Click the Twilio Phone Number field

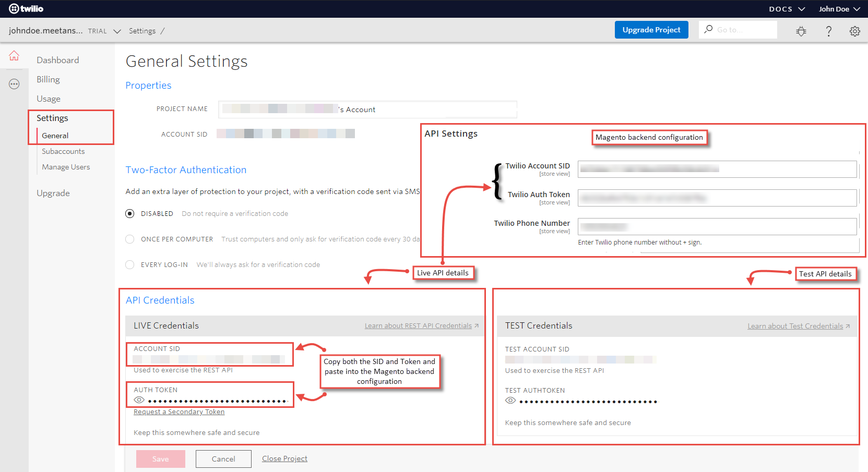click(717, 226)
